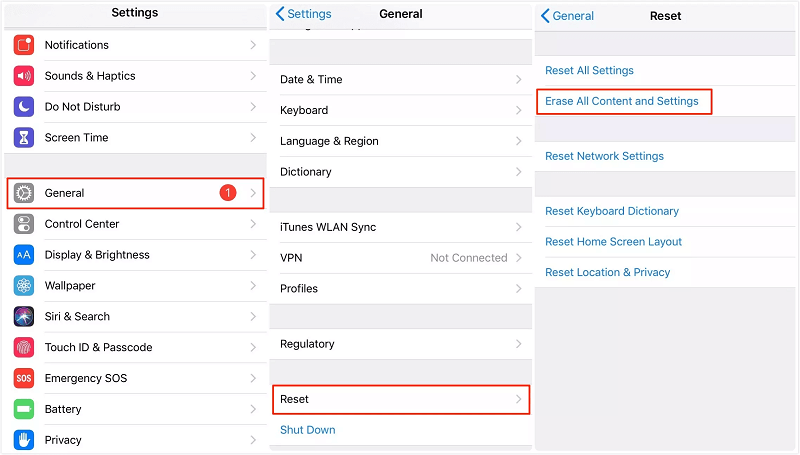The width and height of the screenshot is (800, 455).
Task: Tap the Touch ID fingerprint icon
Action: click(x=24, y=347)
